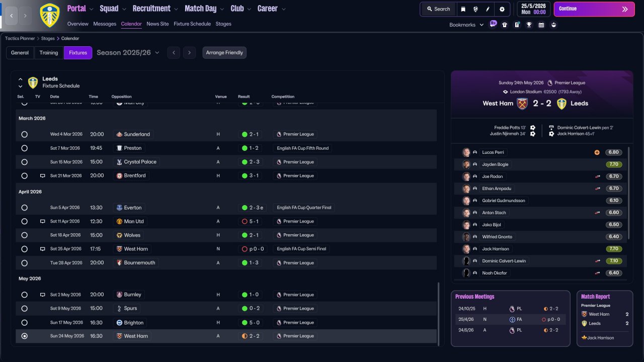644x362 pixels.
Task: Click Jayden Bogle's player portrait
Action: click(x=466, y=164)
